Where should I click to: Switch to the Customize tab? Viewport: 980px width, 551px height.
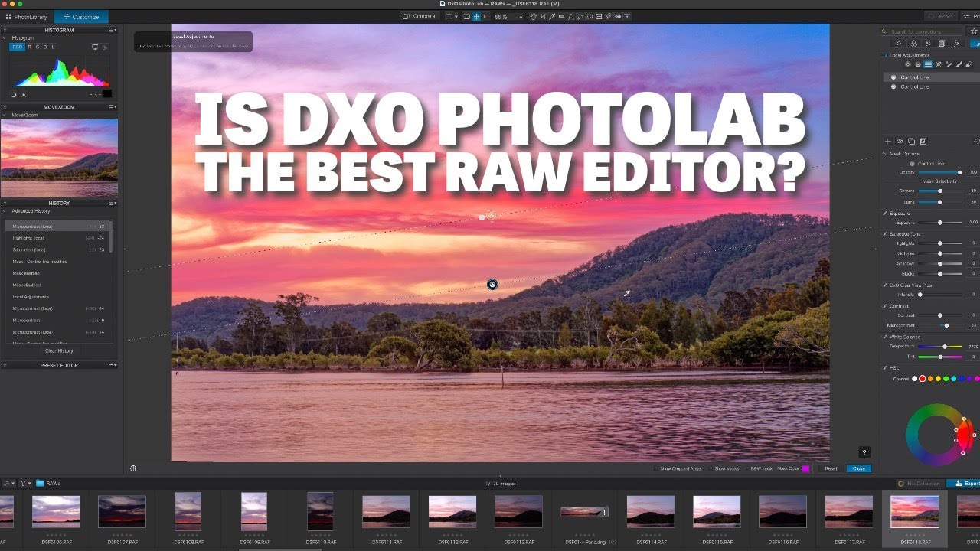click(81, 16)
